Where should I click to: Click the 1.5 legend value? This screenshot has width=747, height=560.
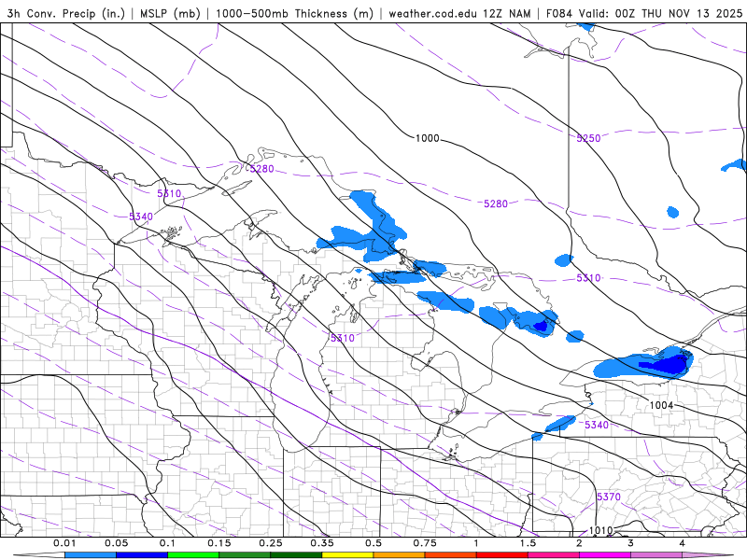click(x=528, y=543)
